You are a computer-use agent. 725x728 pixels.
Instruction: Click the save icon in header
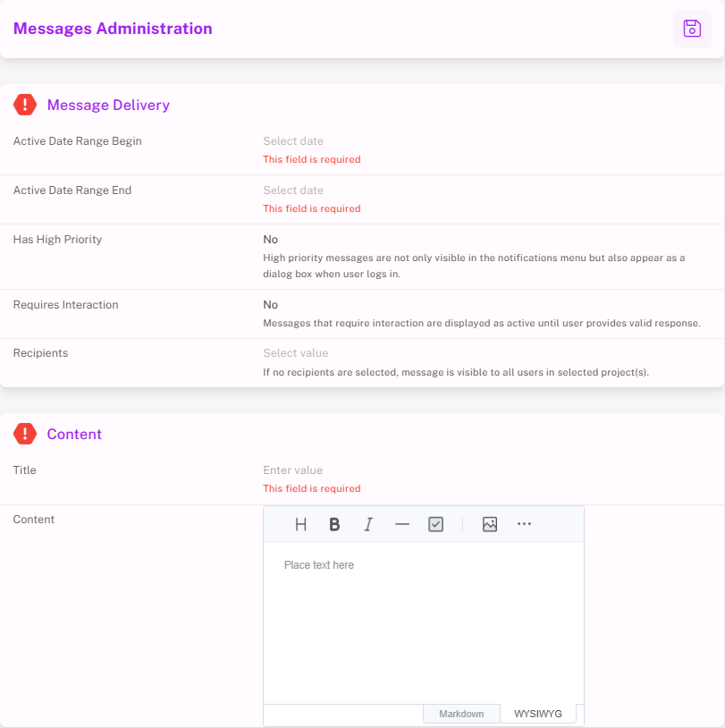[x=692, y=29]
